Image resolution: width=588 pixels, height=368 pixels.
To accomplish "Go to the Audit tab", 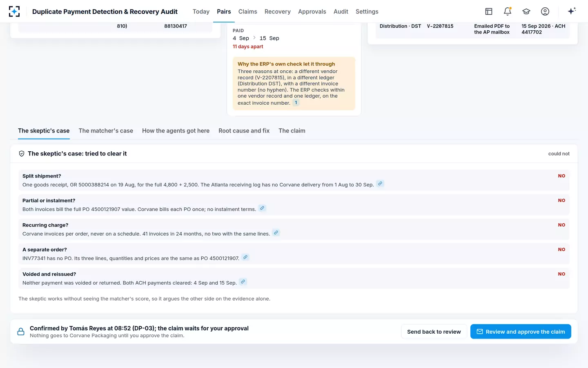I will [341, 11].
